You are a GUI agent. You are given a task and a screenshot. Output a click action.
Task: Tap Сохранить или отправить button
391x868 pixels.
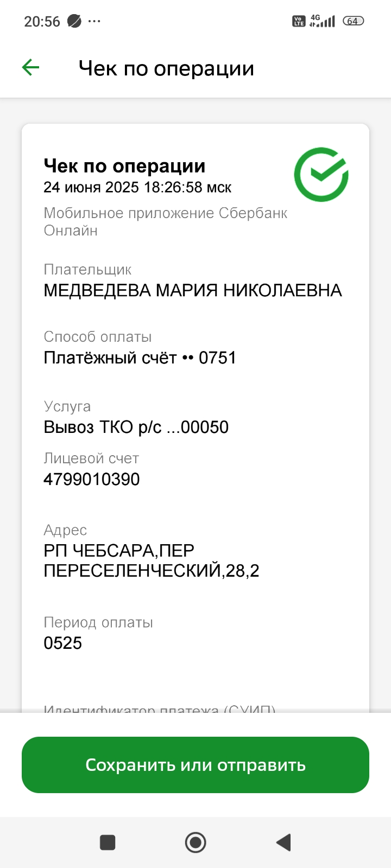(x=195, y=765)
